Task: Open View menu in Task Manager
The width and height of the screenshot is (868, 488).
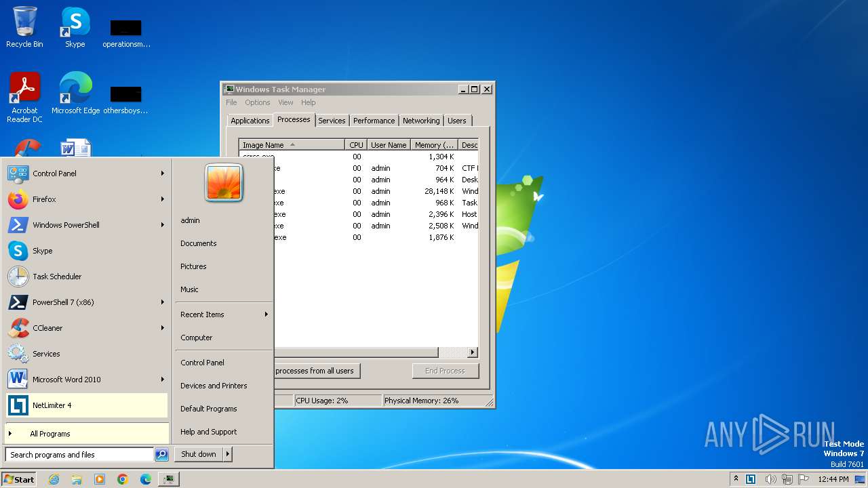Action: 285,102
